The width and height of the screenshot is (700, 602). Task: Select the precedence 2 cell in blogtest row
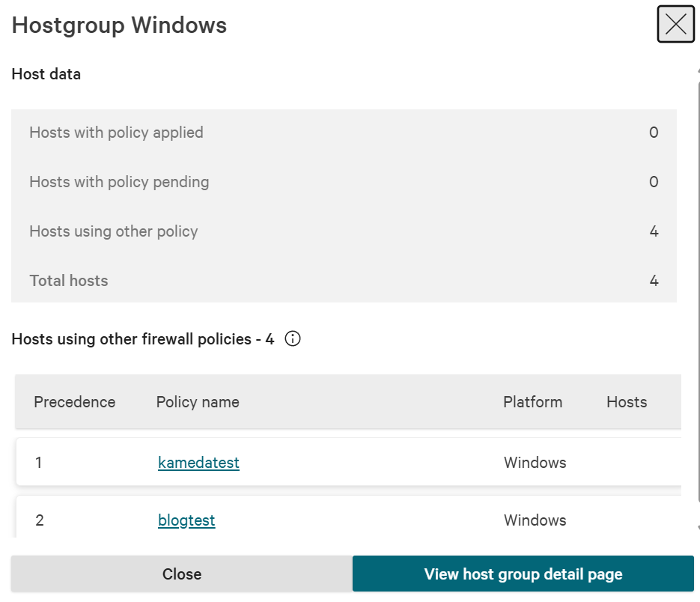coord(40,520)
